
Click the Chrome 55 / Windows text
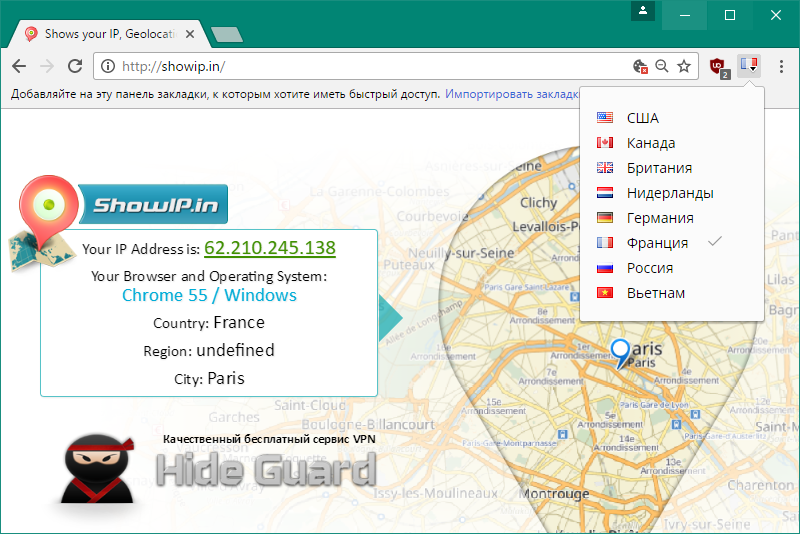click(209, 295)
